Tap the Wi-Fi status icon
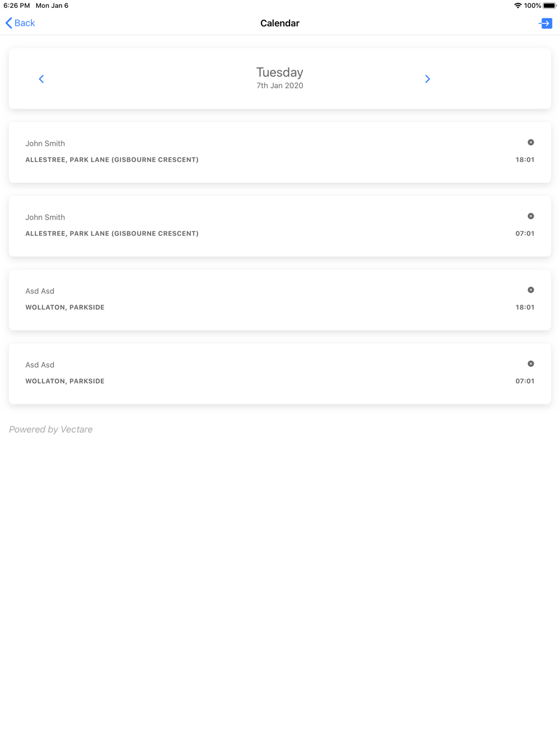 click(518, 6)
